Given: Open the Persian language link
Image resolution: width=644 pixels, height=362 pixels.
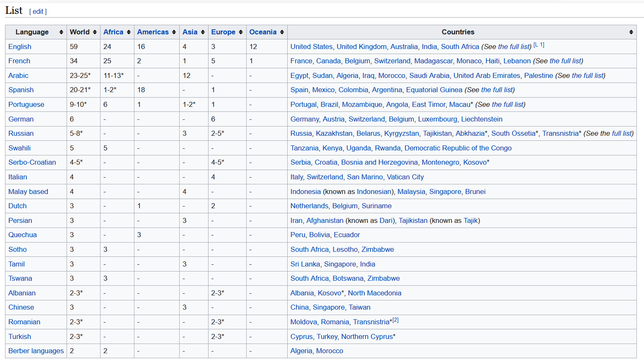Looking at the screenshot, I should tap(20, 220).
